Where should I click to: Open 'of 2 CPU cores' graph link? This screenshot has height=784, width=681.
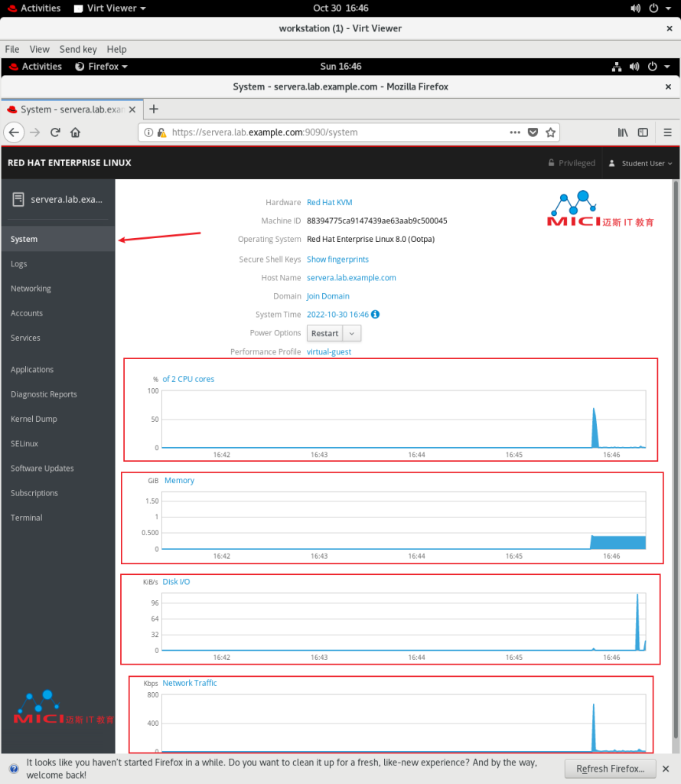tap(188, 379)
